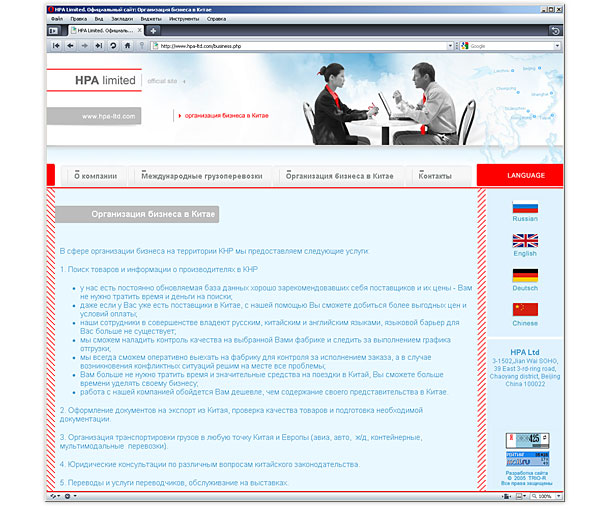Screen dimensions: 610x510
Task: Click the official site label
Action: coord(162,81)
